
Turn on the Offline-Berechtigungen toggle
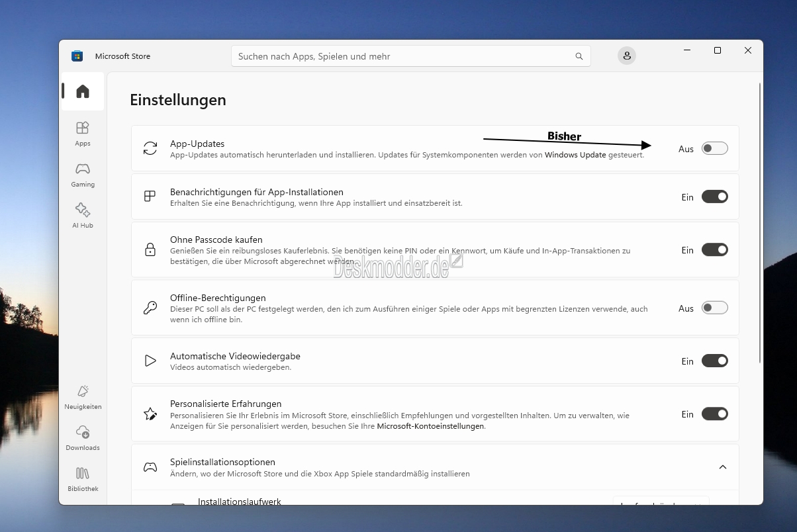click(x=715, y=308)
